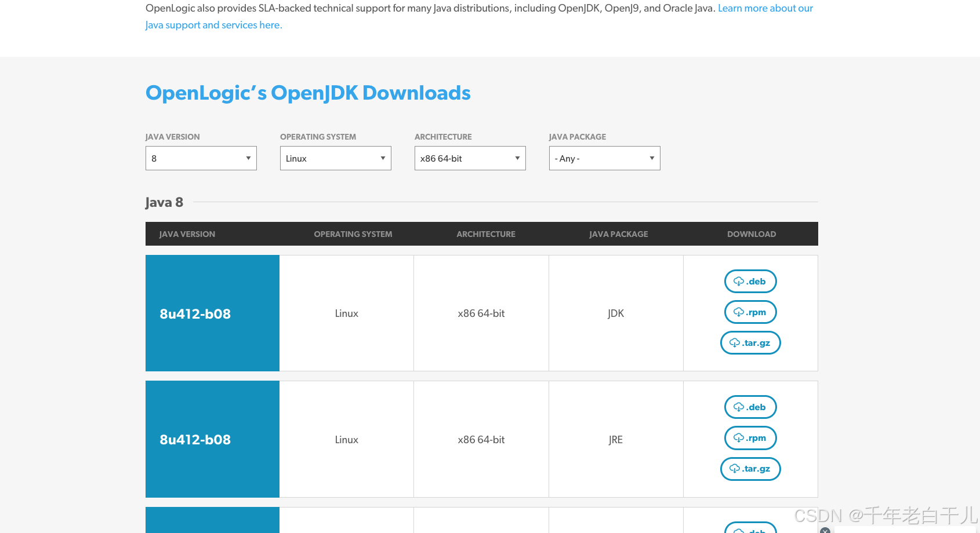Screen dimensions: 980x533
Task: Expand the Java Package dropdown showing Any
Action: click(604, 158)
